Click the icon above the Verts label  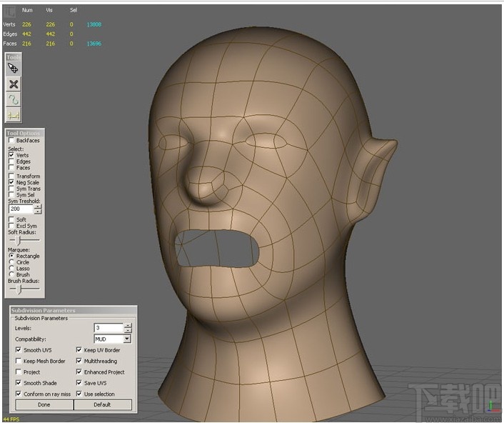point(8,10)
